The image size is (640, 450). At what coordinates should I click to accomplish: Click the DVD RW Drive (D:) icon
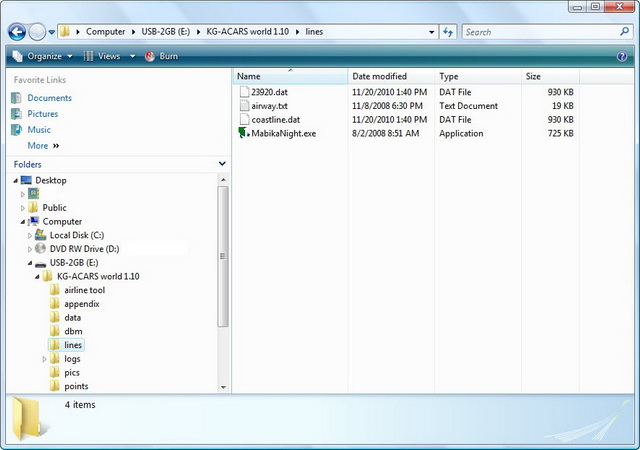click(x=41, y=248)
